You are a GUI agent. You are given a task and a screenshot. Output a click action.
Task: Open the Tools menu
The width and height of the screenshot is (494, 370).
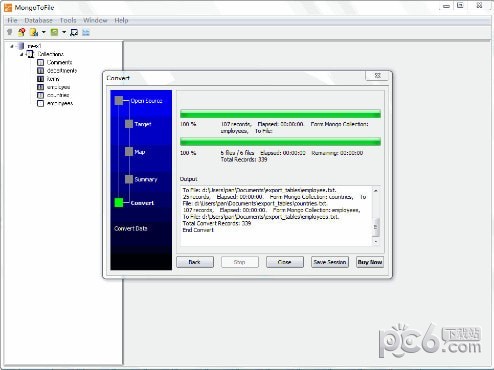tap(68, 20)
